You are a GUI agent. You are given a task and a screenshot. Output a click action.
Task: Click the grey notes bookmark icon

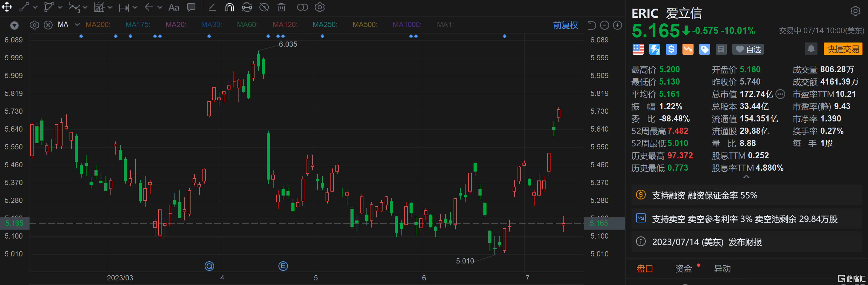pyautogui.click(x=721, y=49)
